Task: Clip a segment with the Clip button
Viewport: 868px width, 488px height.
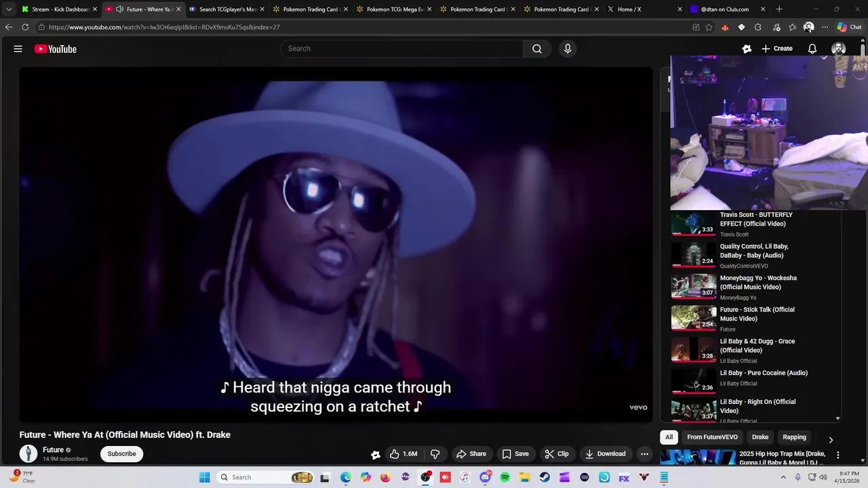Action: click(557, 454)
